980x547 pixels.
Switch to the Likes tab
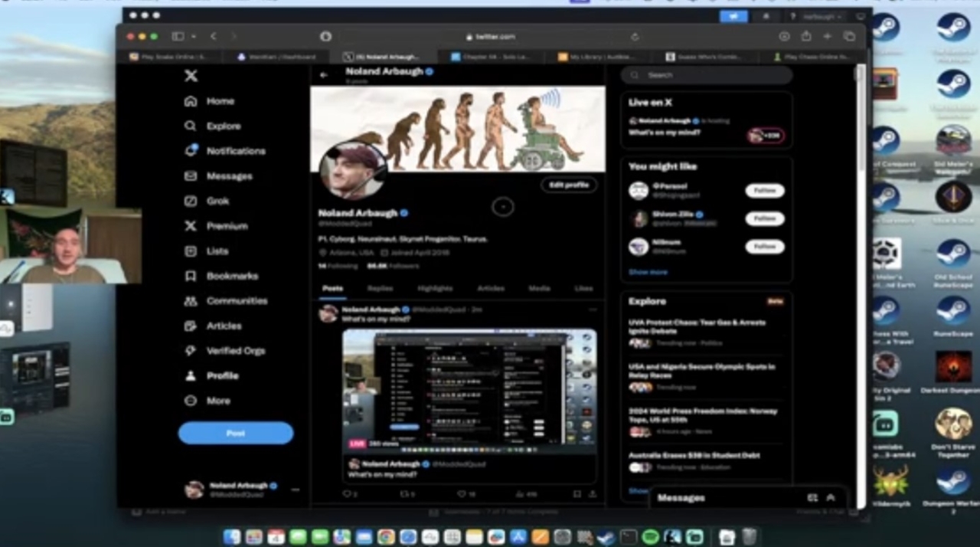(583, 289)
